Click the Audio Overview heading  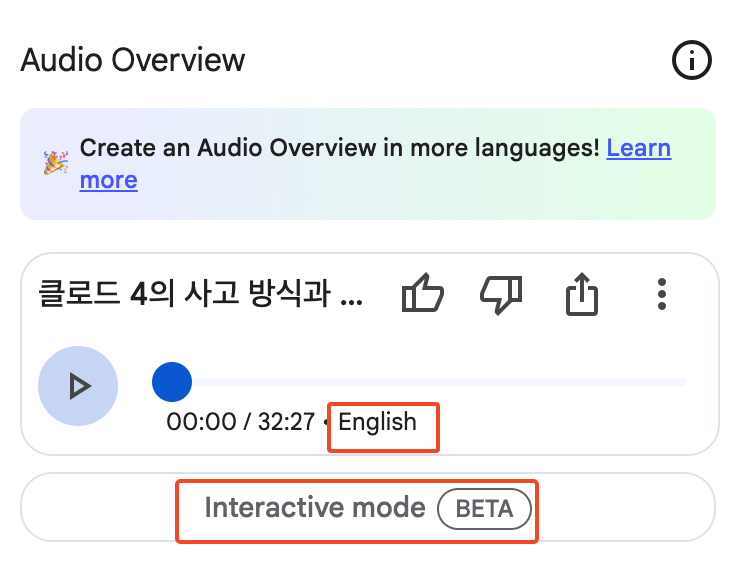pyautogui.click(x=133, y=60)
